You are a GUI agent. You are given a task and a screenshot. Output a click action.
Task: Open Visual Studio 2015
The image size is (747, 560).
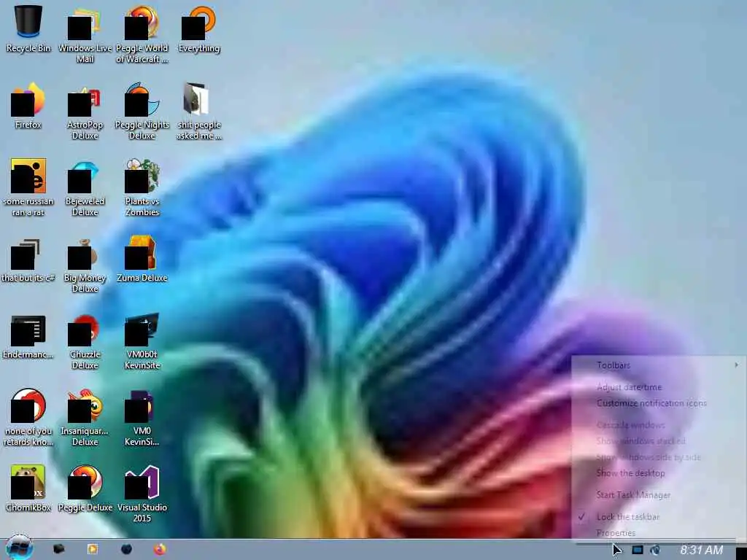[x=142, y=494]
